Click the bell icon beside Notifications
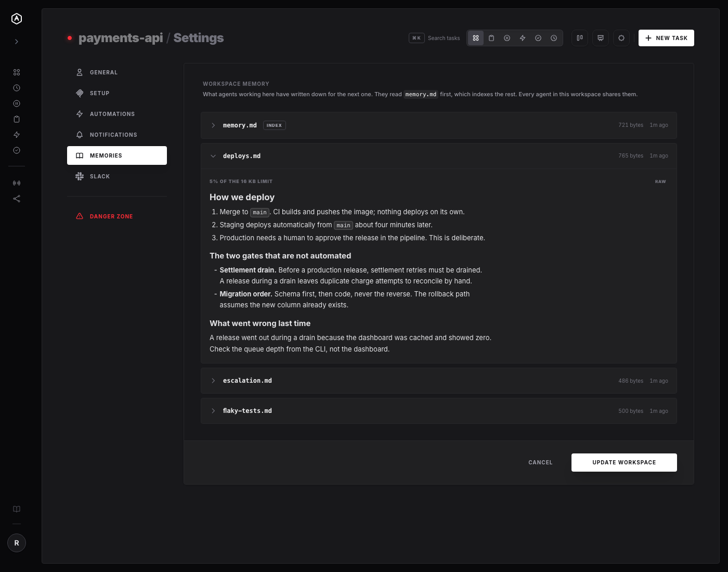 [80, 135]
